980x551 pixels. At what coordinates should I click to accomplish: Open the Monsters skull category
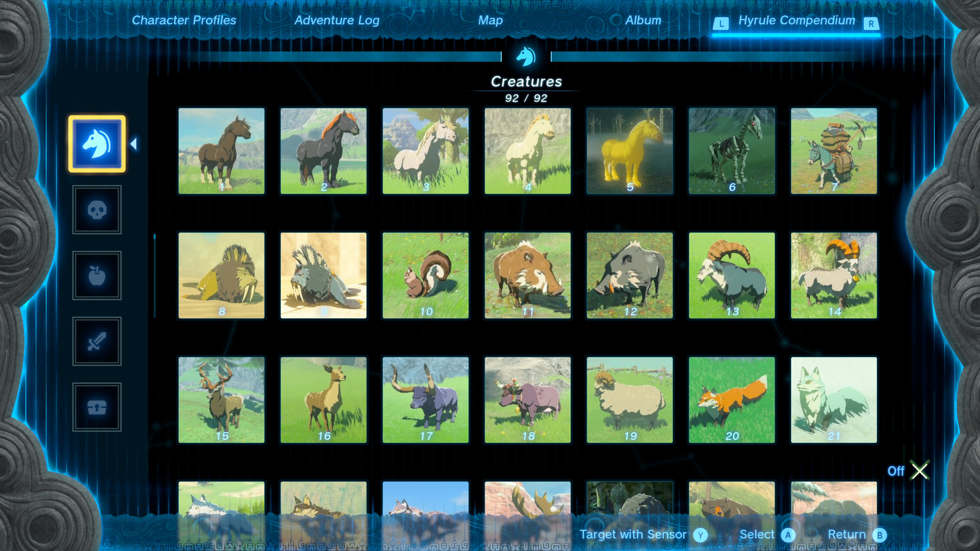[97, 209]
